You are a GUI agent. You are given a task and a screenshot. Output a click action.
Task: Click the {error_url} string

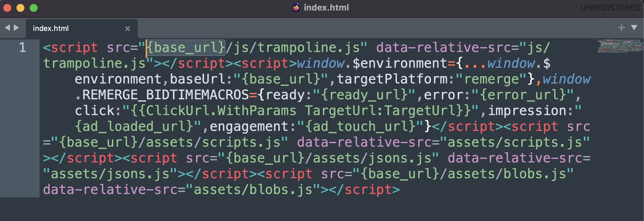coord(523,95)
